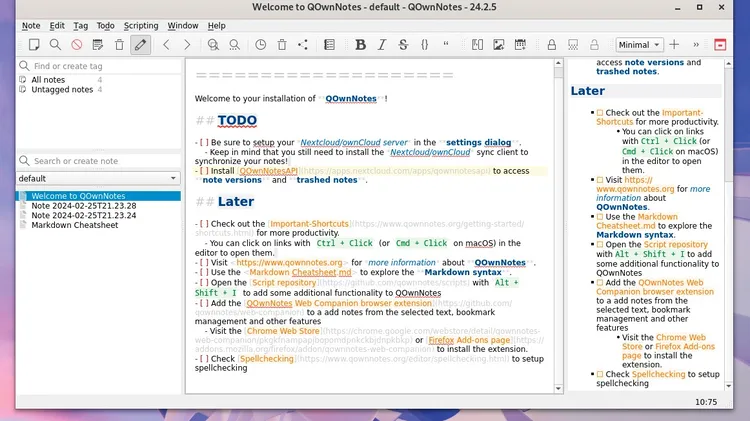Click editor scrollbar up arrow
750x421 pixels.
click(x=558, y=63)
